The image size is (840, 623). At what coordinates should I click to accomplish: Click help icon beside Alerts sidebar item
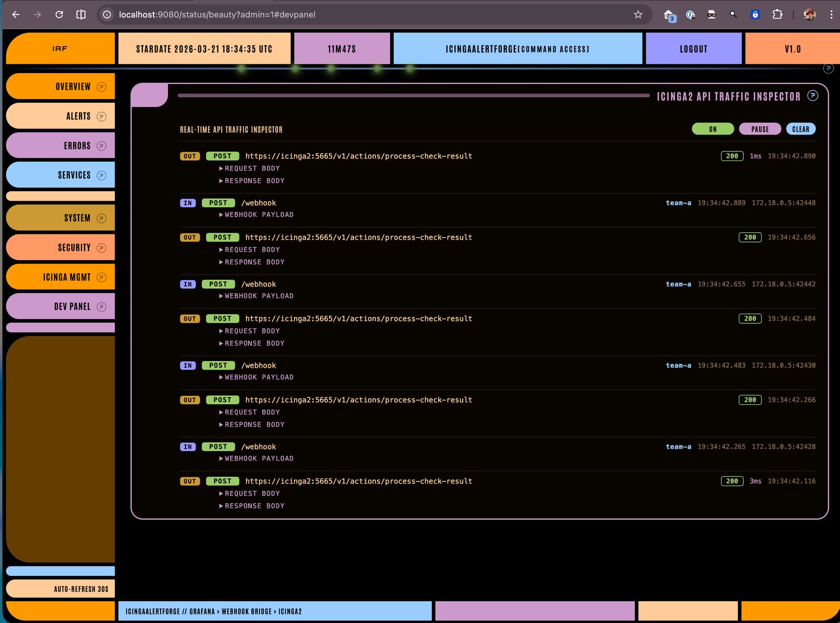tap(101, 116)
